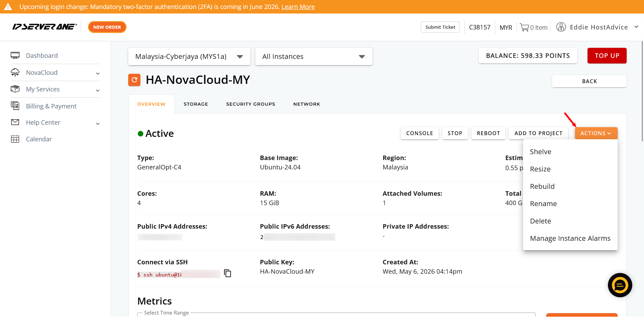
Task: Click the REBOOT instance button
Action: tap(488, 133)
